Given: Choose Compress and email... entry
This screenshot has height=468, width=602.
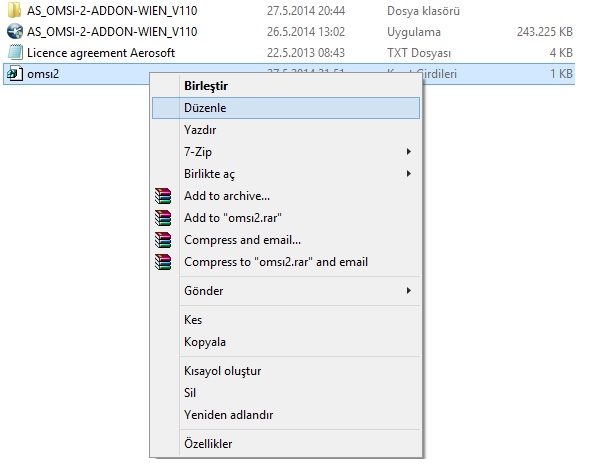Looking at the screenshot, I should click(x=286, y=240).
